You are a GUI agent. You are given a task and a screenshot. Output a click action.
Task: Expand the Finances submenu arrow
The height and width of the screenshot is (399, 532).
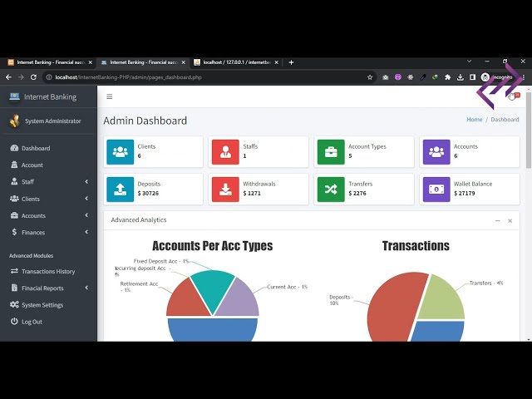click(86, 232)
